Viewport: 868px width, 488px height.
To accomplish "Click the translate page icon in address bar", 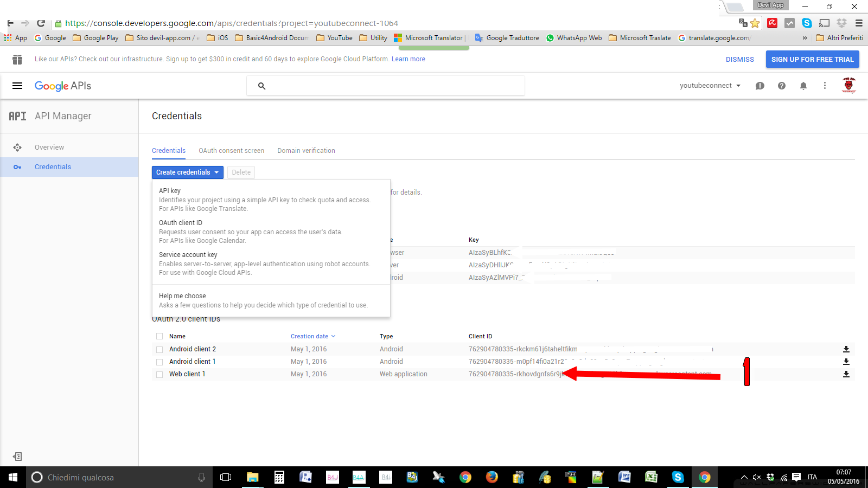I will (743, 23).
